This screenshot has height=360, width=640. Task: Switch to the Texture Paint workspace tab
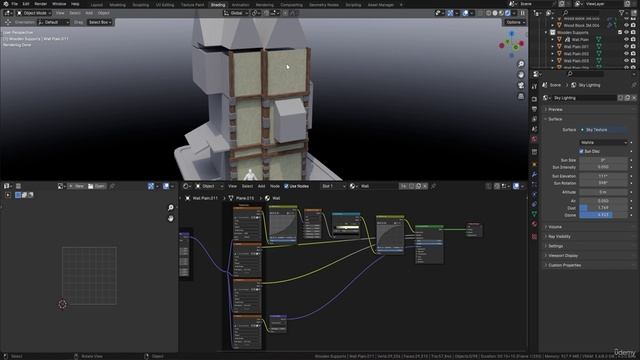[x=192, y=4]
